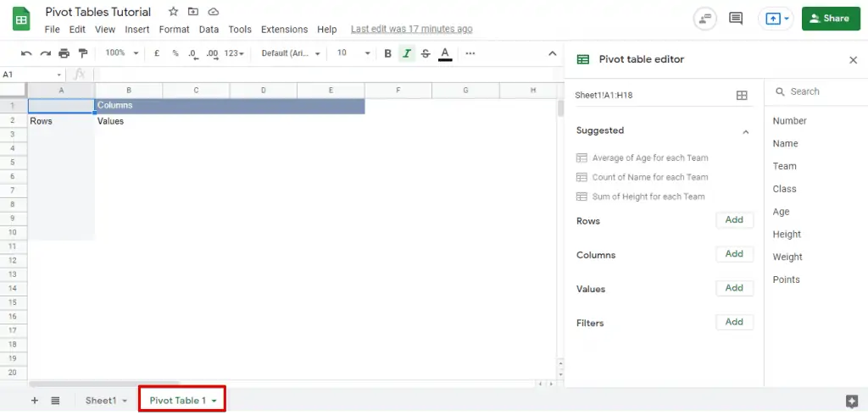Toggle bold formatting
The height and width of the screenshot is (415, 868).
click(388, 53)
